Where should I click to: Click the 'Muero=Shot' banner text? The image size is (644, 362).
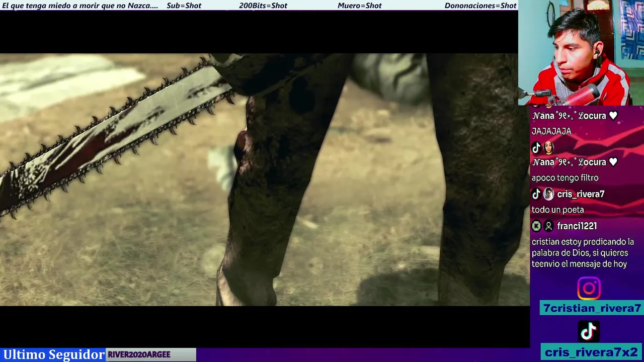point(359,6)
